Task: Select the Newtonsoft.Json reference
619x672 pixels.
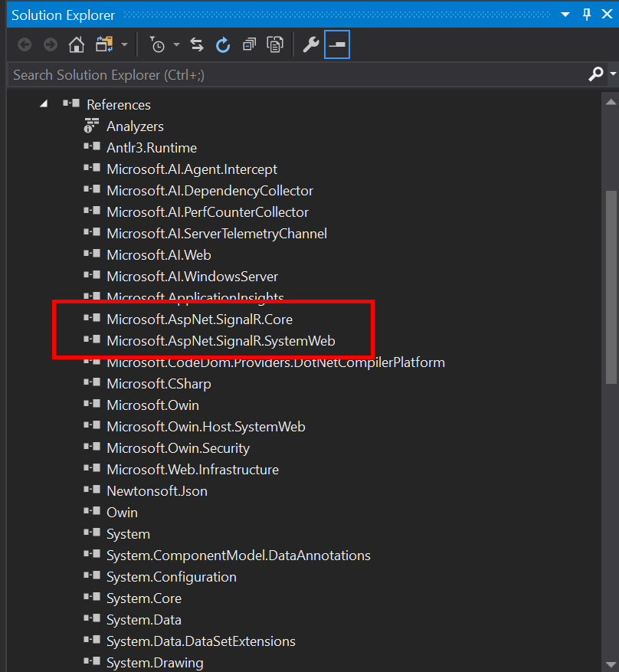Action: [x=157, y=491]
